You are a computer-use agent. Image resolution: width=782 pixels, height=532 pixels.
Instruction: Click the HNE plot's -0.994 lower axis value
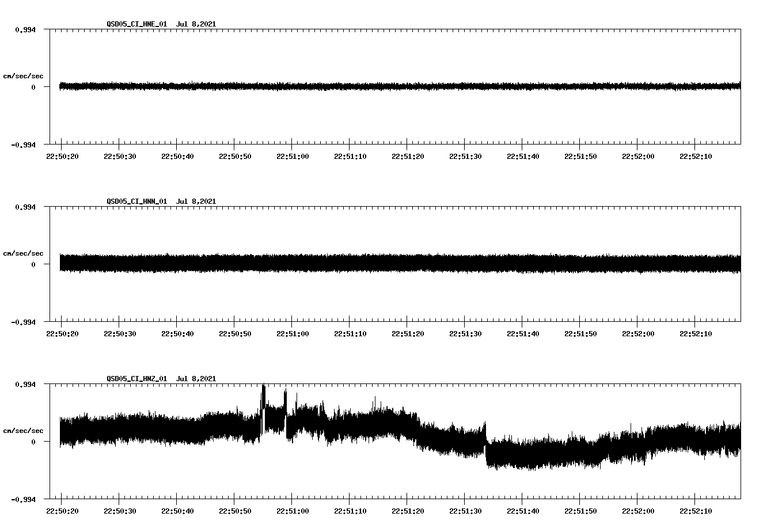(23, 145)
